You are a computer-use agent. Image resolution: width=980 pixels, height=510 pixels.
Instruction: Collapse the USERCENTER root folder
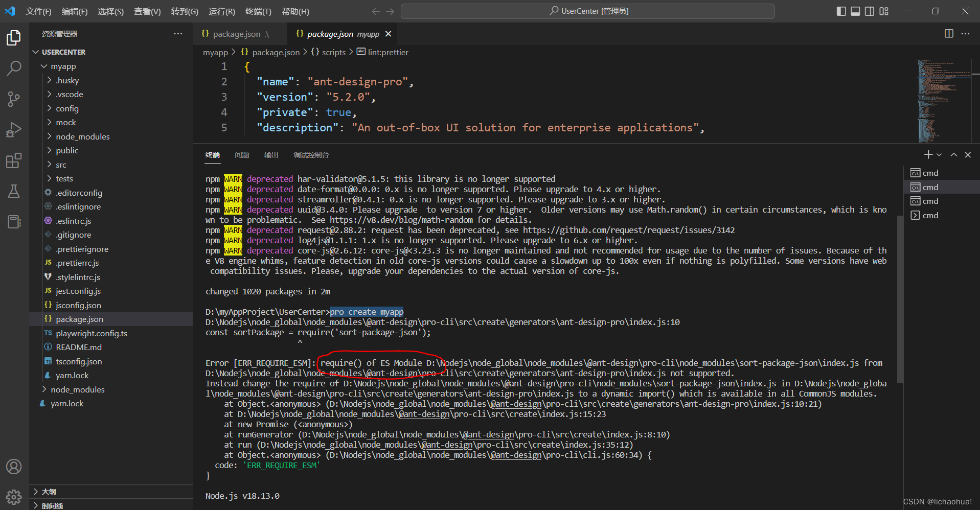111,52
